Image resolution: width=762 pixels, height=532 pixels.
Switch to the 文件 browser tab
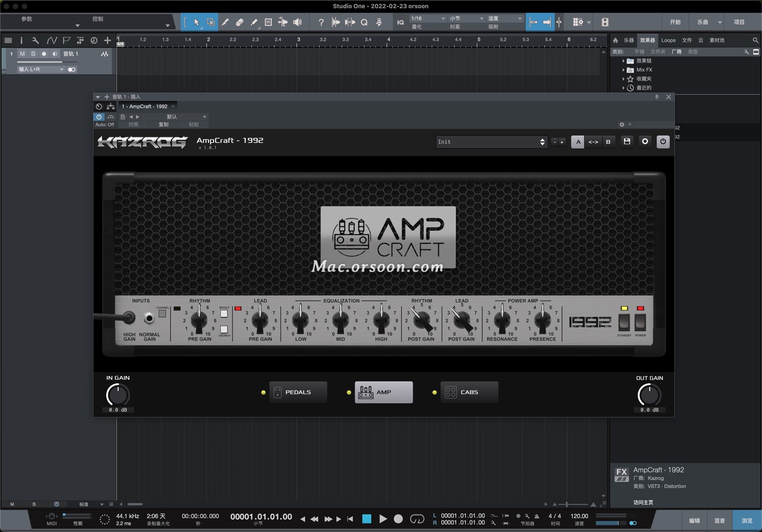(687, 40)
